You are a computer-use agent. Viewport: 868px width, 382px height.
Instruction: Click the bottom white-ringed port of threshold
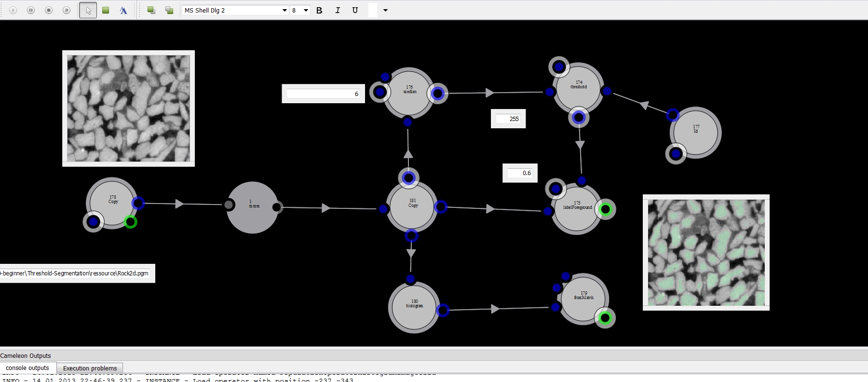coord(579,117)
